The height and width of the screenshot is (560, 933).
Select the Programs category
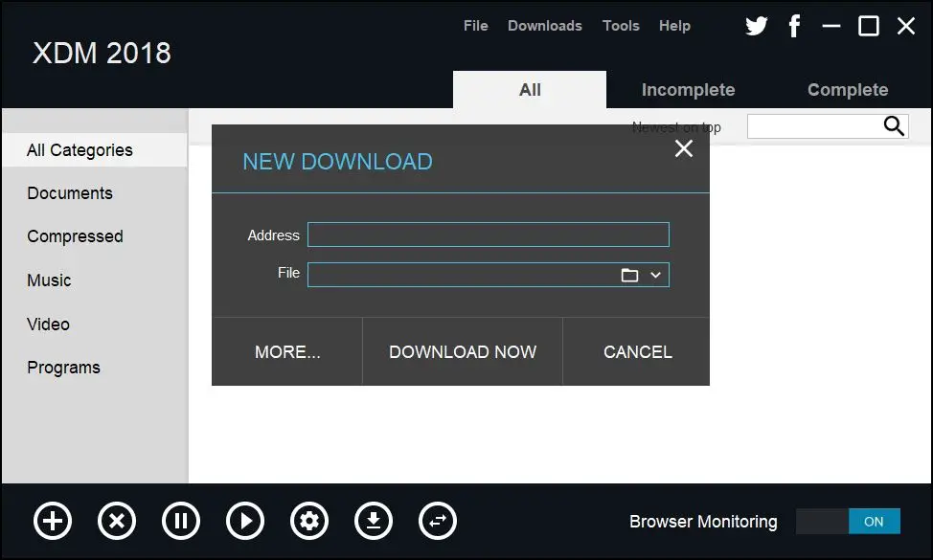click(63, 368)
